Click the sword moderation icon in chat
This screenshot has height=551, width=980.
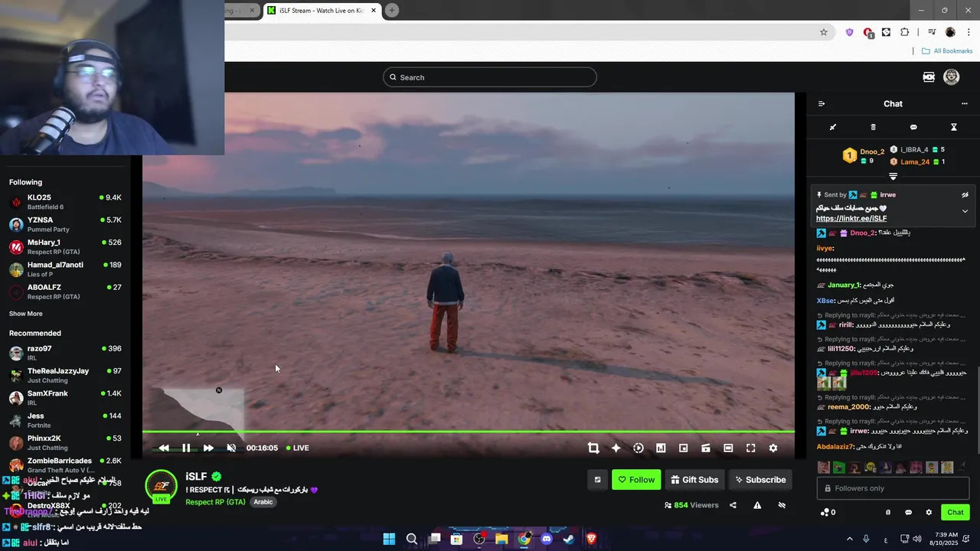(833, 127)
